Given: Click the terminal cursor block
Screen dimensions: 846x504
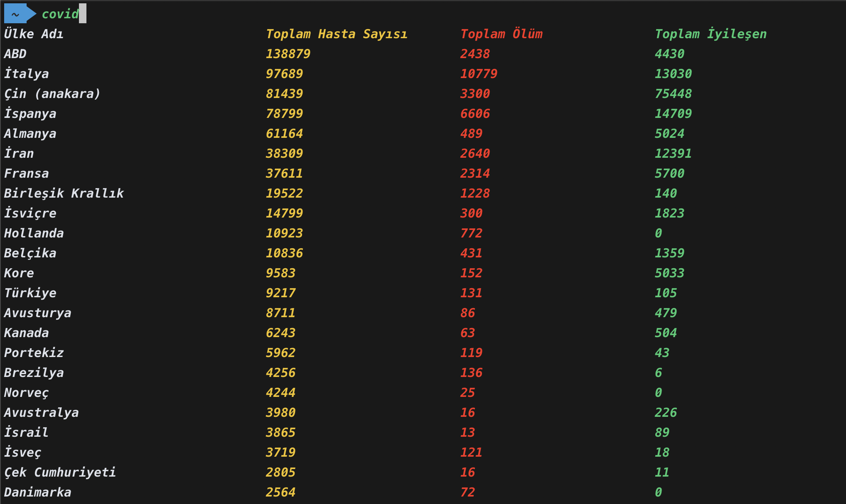Looking at the screenshot, I should (83, 14).
